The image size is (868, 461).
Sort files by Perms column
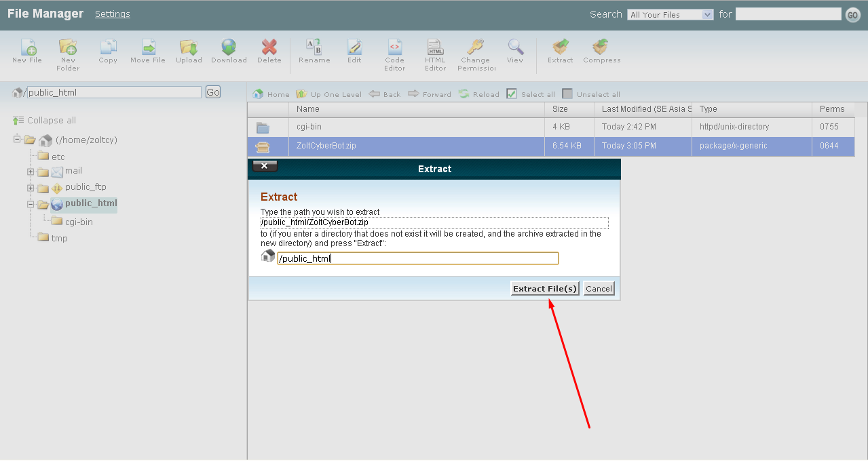point(833,109)
